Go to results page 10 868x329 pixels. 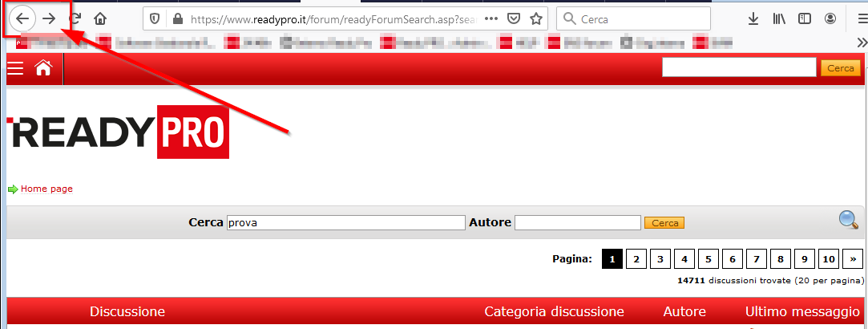(x=828, y=258)
